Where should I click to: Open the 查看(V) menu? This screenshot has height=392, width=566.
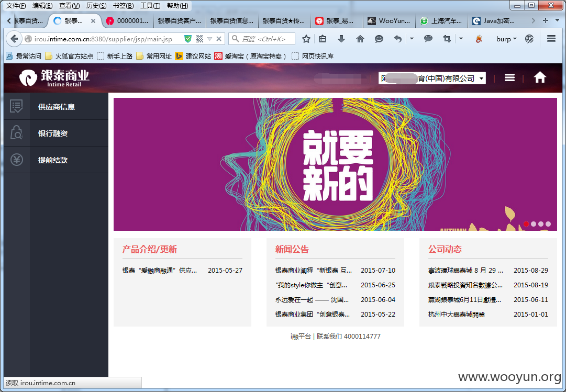(69, 6)
